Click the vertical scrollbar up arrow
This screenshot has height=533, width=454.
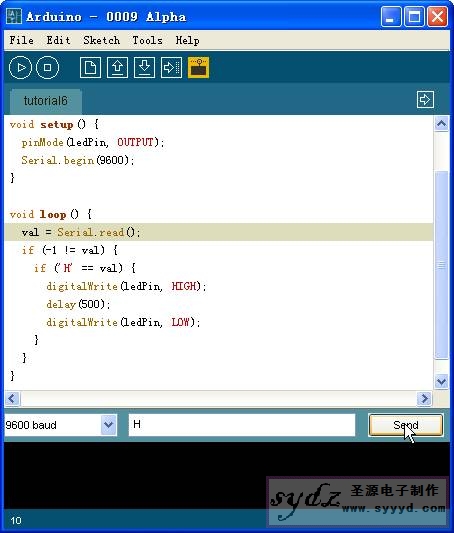pyautogui.click(x=441, y=124)
